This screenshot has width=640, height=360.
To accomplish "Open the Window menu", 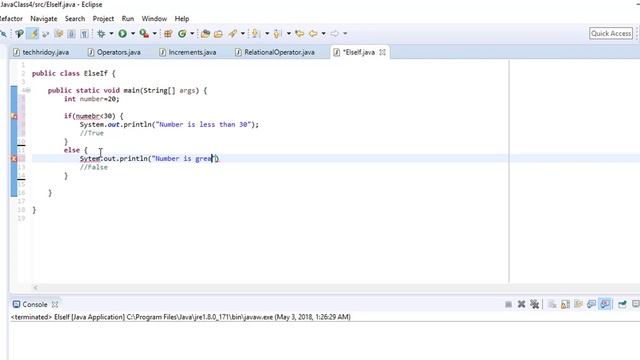I will pyautogui.click(x=154, y=19).
